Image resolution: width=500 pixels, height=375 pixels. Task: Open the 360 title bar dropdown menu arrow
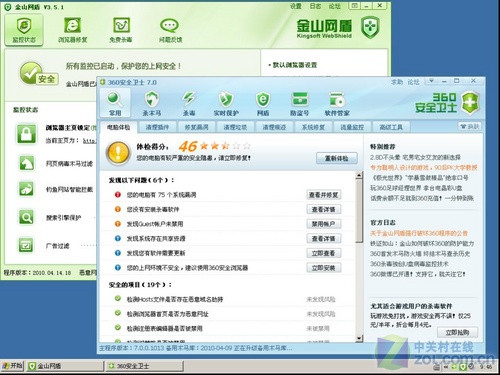click(x=431, y=81)
